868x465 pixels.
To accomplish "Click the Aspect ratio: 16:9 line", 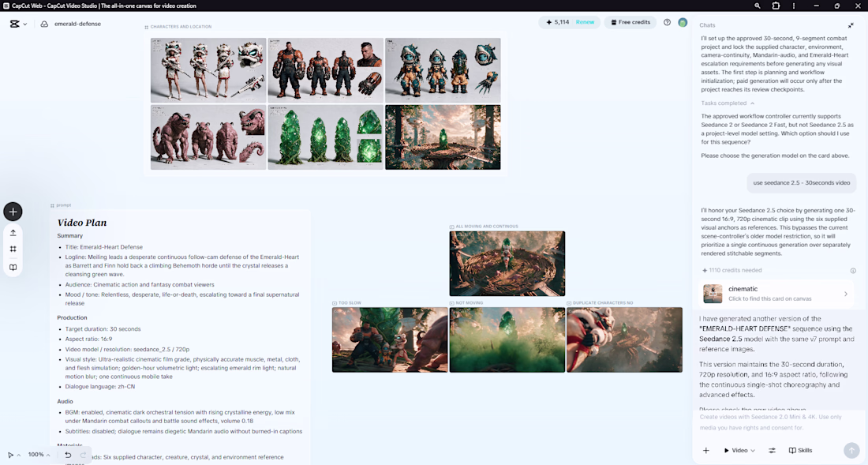I will click(88, 339).
